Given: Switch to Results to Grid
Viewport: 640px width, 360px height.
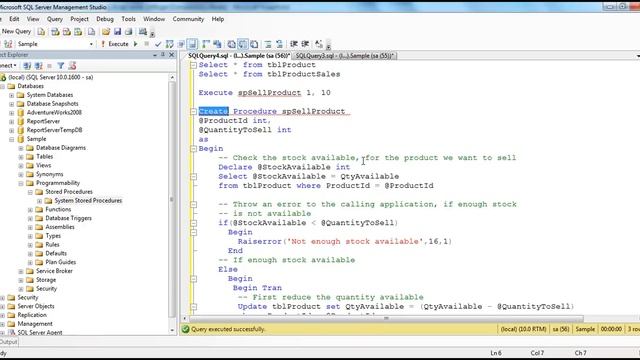Looking at the screenshot, I should (x=243, y=44).
